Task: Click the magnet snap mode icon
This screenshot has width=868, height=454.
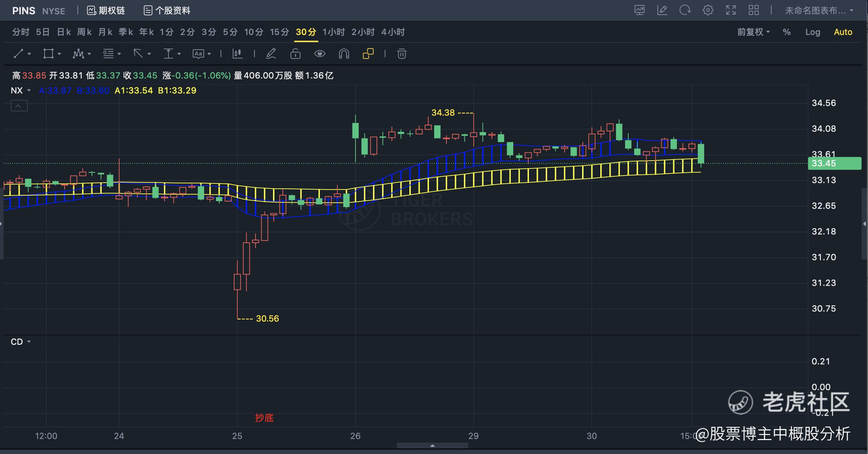Action: 344,54
